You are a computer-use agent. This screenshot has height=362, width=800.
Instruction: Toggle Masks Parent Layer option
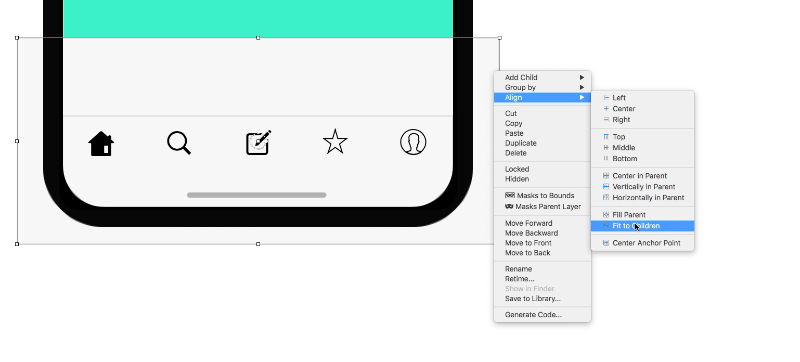coord(542,206)
